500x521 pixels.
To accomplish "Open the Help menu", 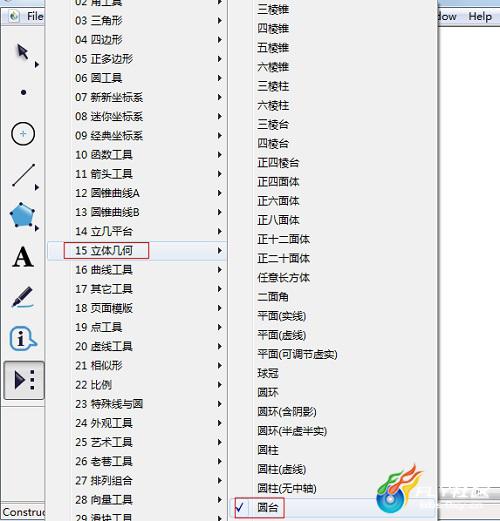I will [480, 16].
